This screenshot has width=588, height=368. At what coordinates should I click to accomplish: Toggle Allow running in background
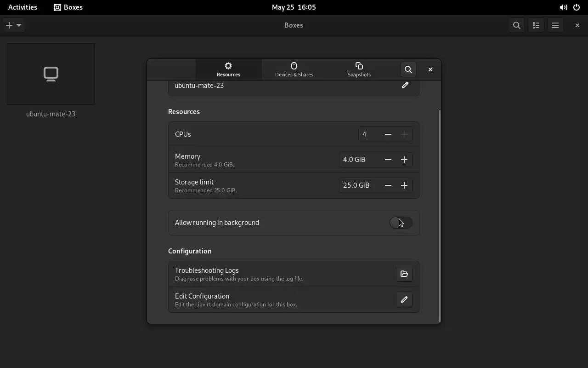point(401,223)
